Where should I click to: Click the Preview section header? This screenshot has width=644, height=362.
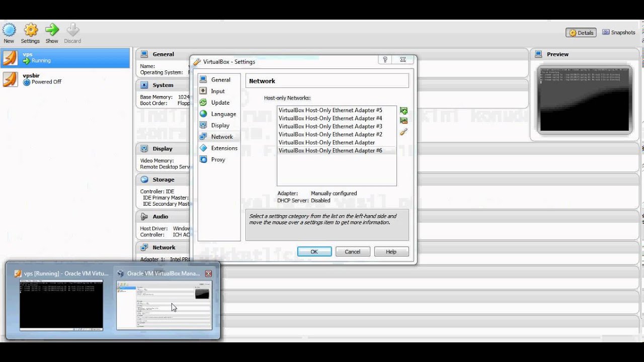[x=557, y=54]
